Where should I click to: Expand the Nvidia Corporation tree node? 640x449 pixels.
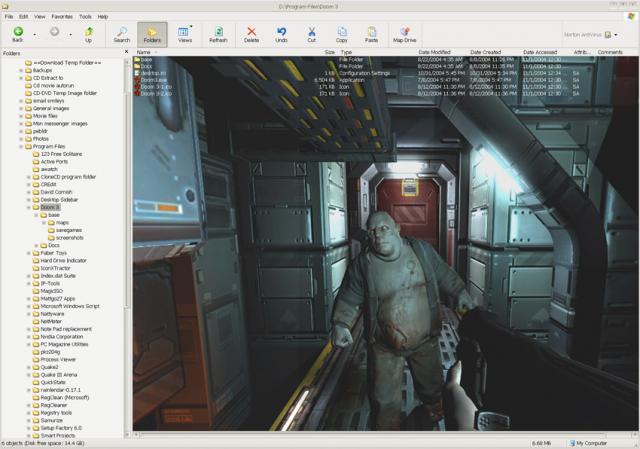pyautogui.click(x=29, y=337)
